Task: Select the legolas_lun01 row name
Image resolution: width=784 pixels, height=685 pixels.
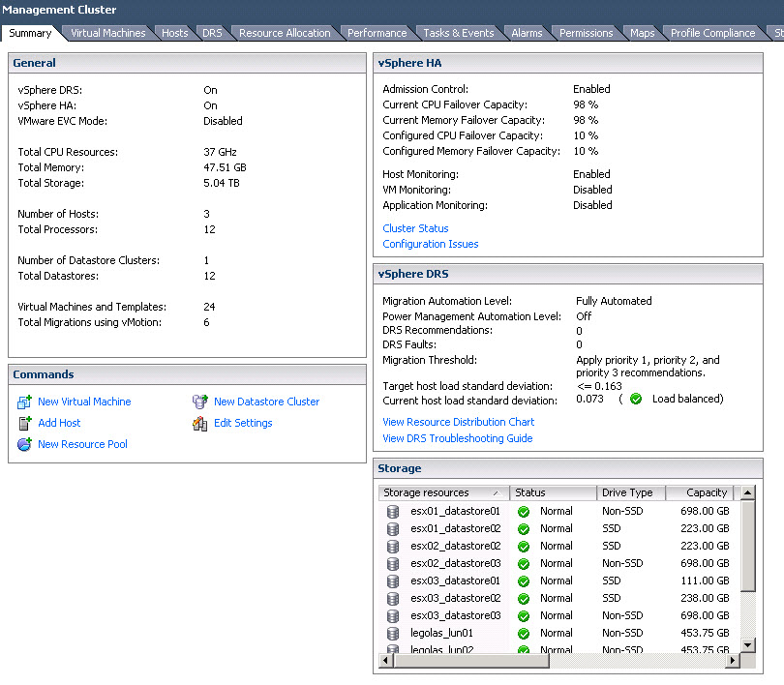Action: click(x=441, y=634)
